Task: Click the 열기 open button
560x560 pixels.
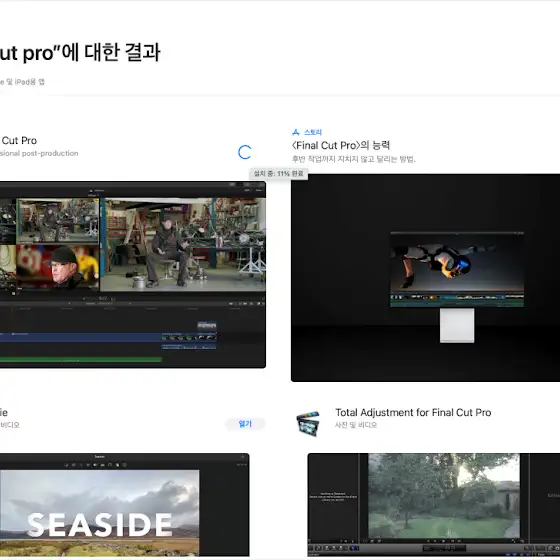Action: pyautogui.click(x=245, y=424)
